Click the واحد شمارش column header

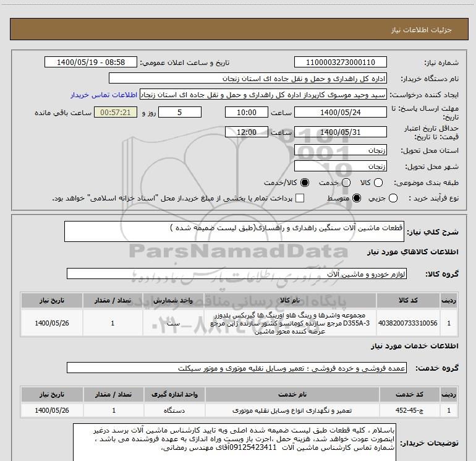pos(173,301)
